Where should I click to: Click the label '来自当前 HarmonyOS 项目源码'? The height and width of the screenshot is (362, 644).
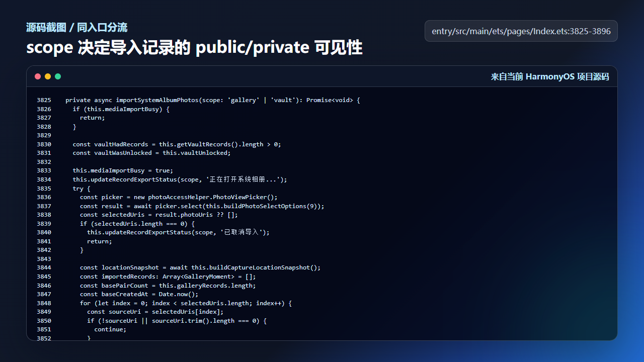click(x=550, y=76)
